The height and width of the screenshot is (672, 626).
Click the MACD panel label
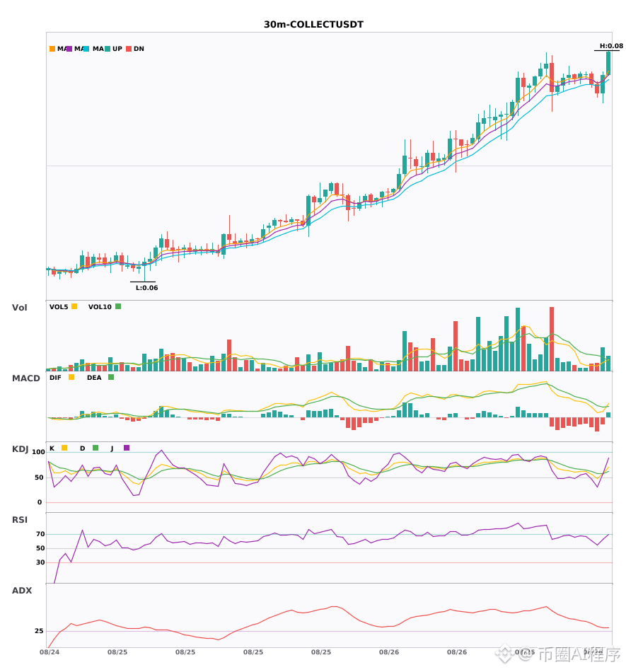[x=25, y=378]
